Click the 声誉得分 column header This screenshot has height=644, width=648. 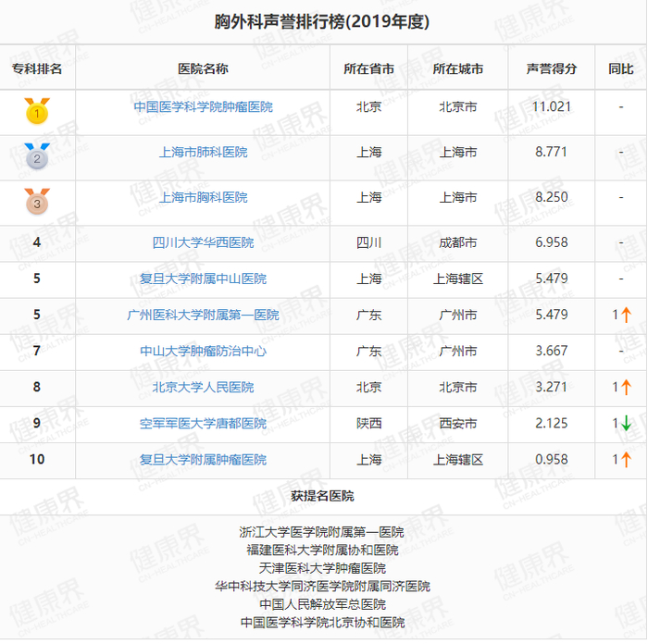552,68
